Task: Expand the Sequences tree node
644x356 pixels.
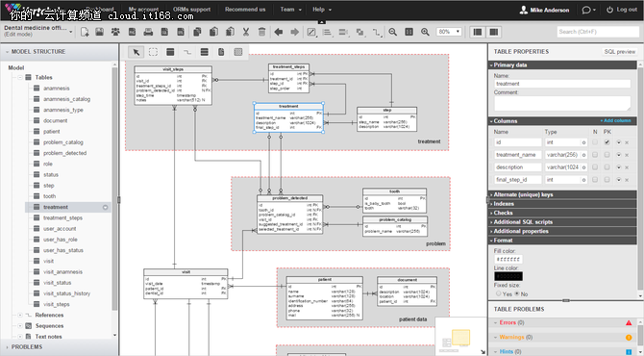Action: click(x=20, y=325)
